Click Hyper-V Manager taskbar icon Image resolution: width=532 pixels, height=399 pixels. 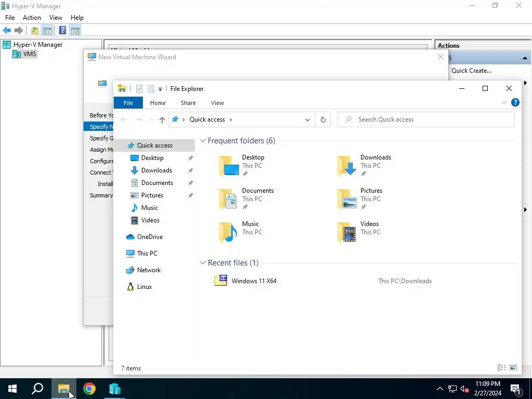click(x=115, y=389)
